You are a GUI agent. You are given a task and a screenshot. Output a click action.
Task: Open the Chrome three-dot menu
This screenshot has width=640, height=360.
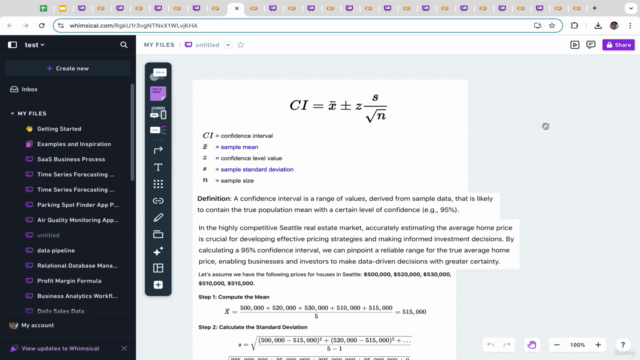pos(630,25)
